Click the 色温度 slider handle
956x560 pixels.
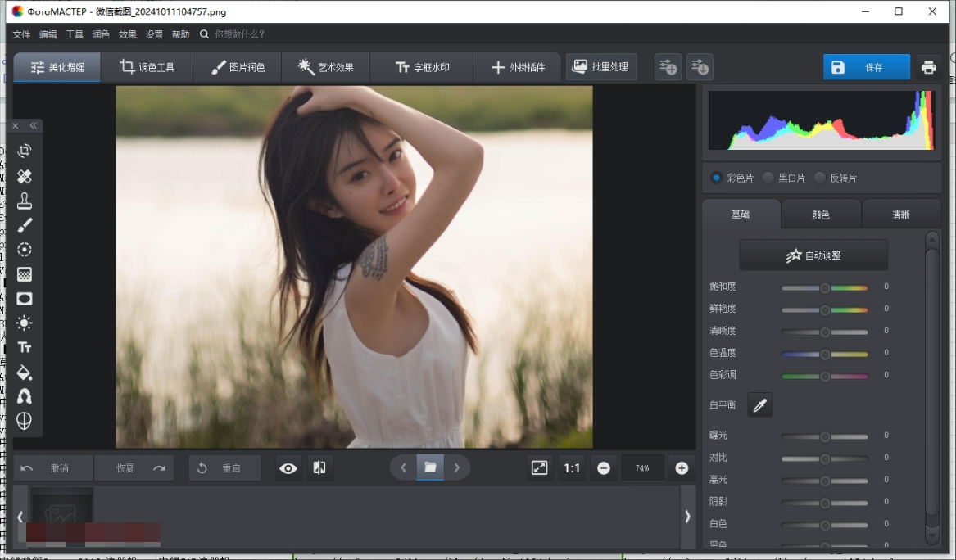825,354
